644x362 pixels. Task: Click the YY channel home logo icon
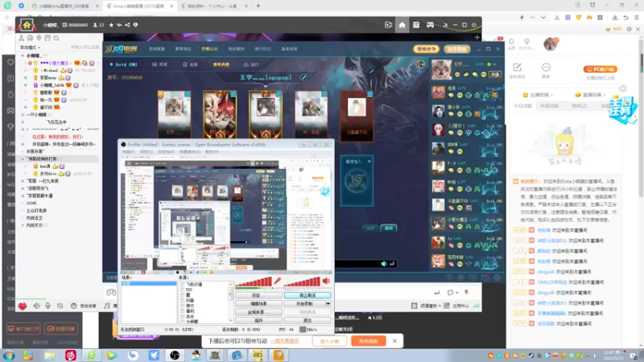pyautogui.click(x=27, y=25)
